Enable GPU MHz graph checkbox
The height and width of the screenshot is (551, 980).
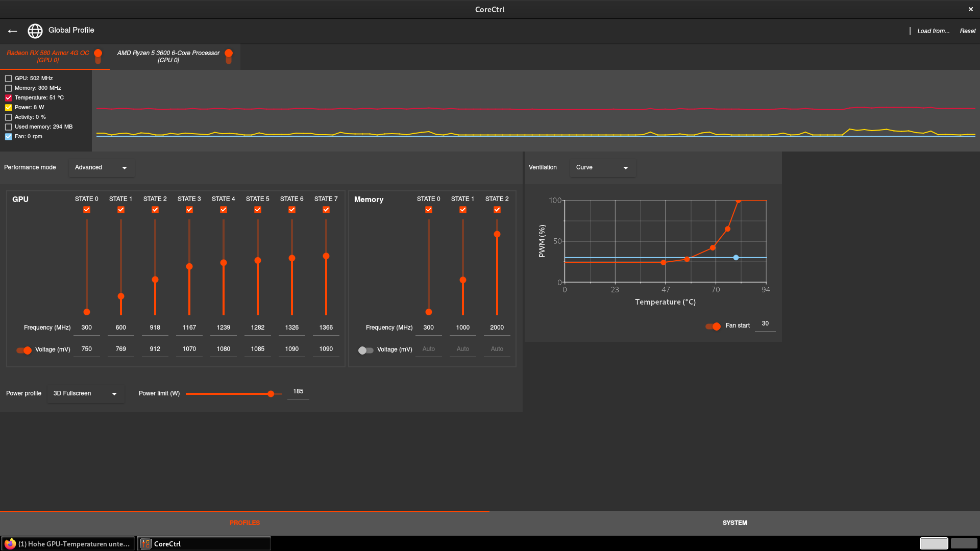tap(9, 79)
